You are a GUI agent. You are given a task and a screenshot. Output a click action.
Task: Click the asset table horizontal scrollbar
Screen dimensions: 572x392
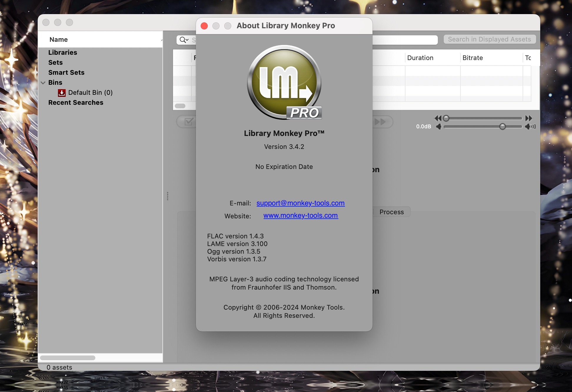[x=180, y=106]
